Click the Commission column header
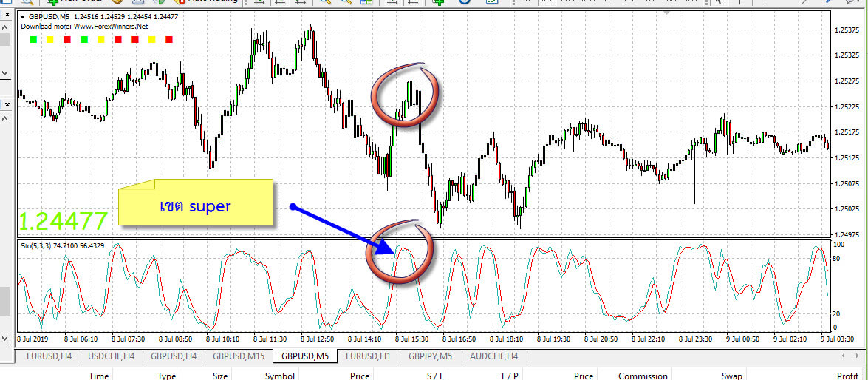This screenshot has height=380, width=868. 643,376
